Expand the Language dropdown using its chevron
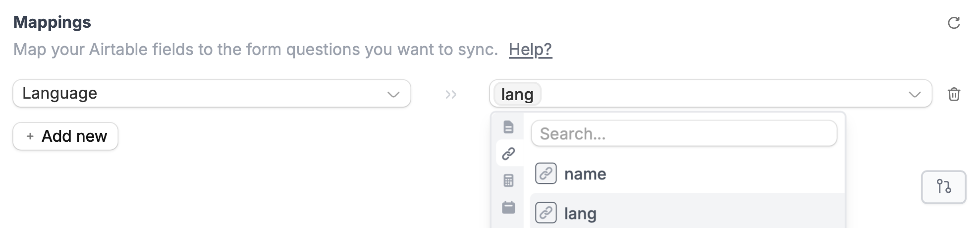 (x=393, y=94)
